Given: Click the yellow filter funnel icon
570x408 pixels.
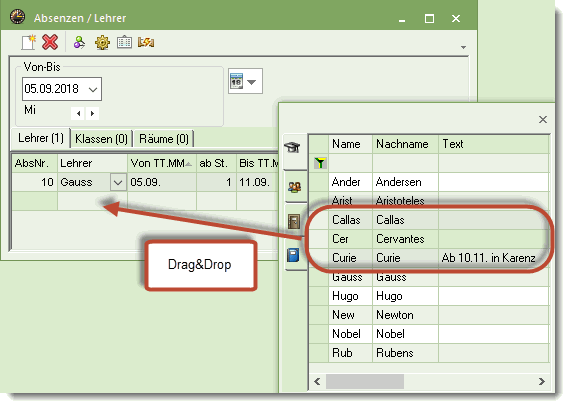Looking at the screenshot, I should pyautogui.click(x=320, y=163).
